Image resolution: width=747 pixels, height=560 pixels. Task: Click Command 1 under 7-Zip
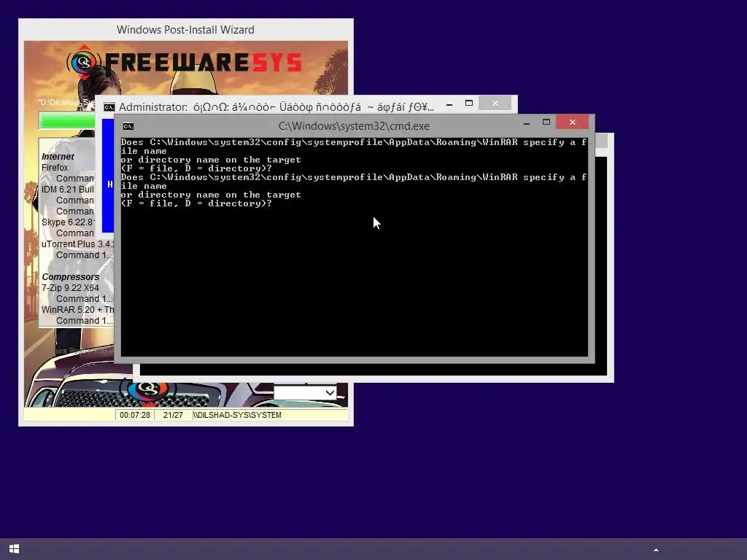point(85,299)
